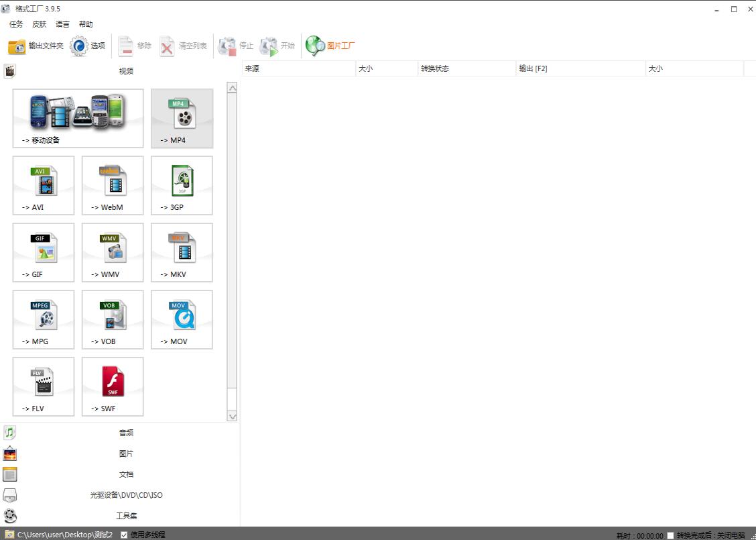The width and height of the screenshot is (756, 540).
Task: Click the 格式工厂 3.9.5 title text
Action: click(x=38, y=9)
